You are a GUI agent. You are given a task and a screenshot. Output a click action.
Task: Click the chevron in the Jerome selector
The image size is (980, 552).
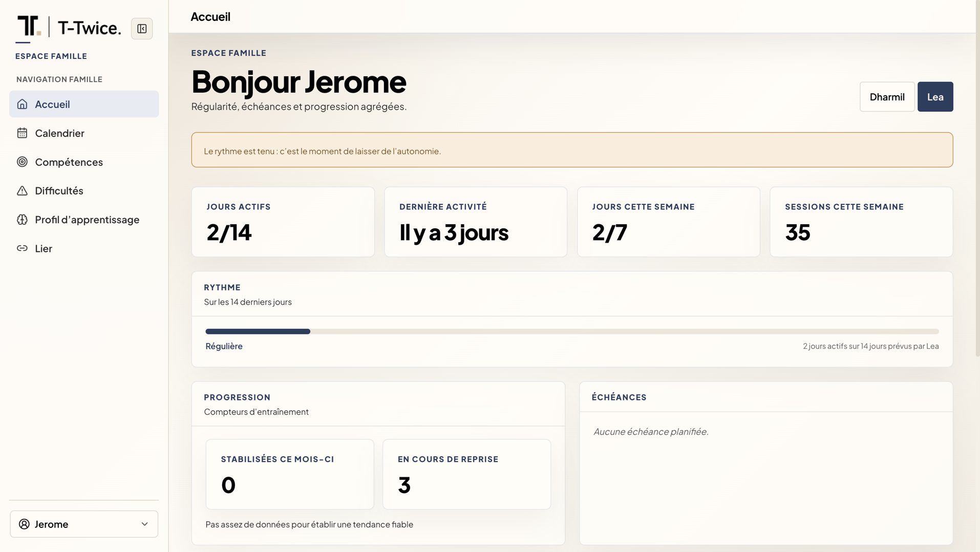coord(144,524)
